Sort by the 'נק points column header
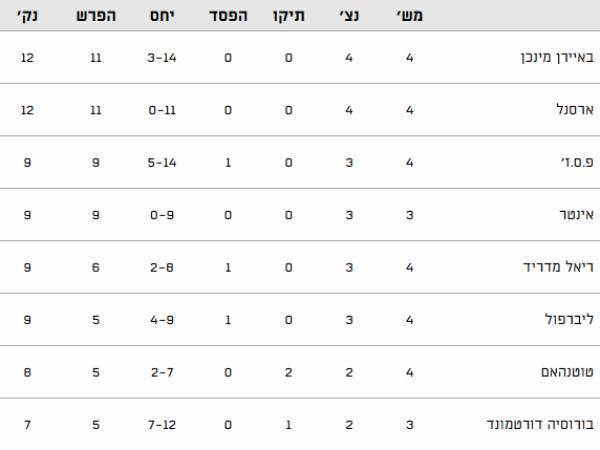This screenshot has height=450, width=600. coord(27,16)
